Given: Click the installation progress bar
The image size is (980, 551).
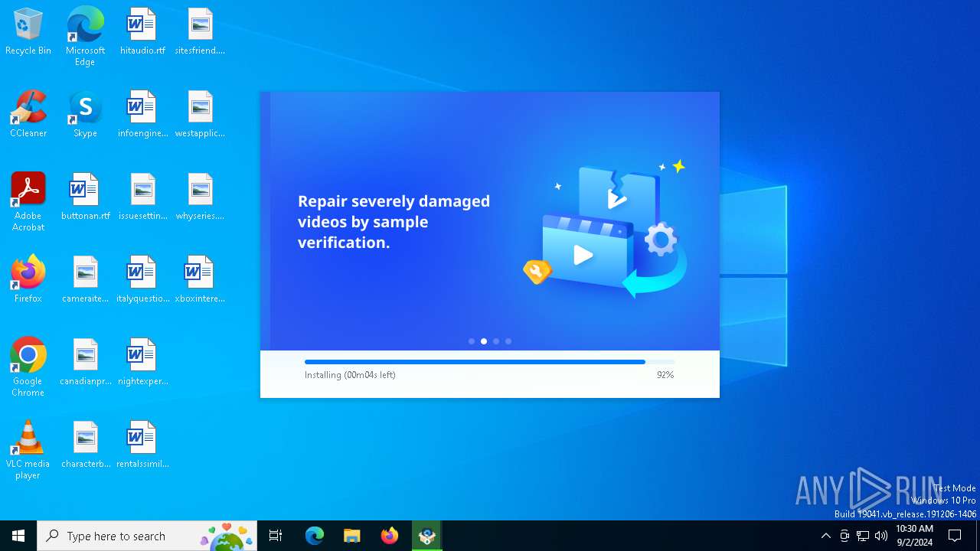Looking at the screenshot, I should click(490, 362).
